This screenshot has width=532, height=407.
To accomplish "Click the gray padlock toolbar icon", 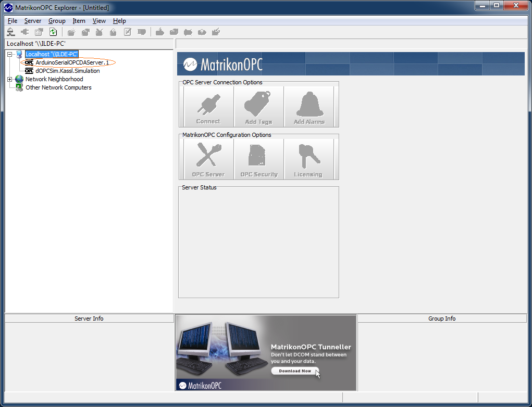I will (x=113, y=32).
